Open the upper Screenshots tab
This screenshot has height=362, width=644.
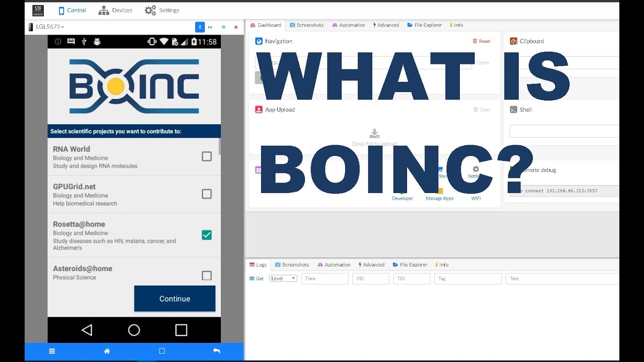pyautogui.click(x=306, y=25)
